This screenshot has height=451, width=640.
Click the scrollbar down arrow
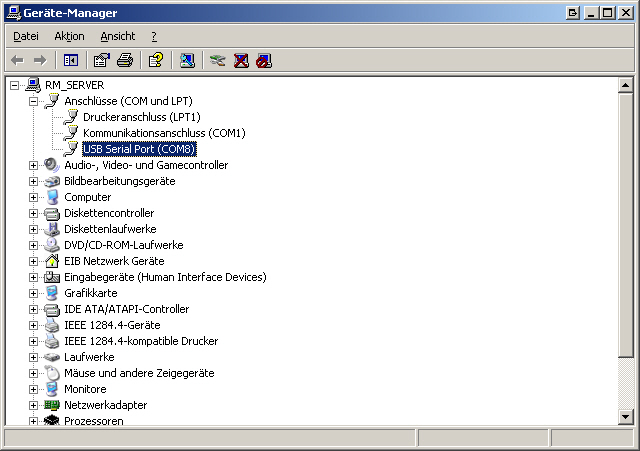[626, 416]
